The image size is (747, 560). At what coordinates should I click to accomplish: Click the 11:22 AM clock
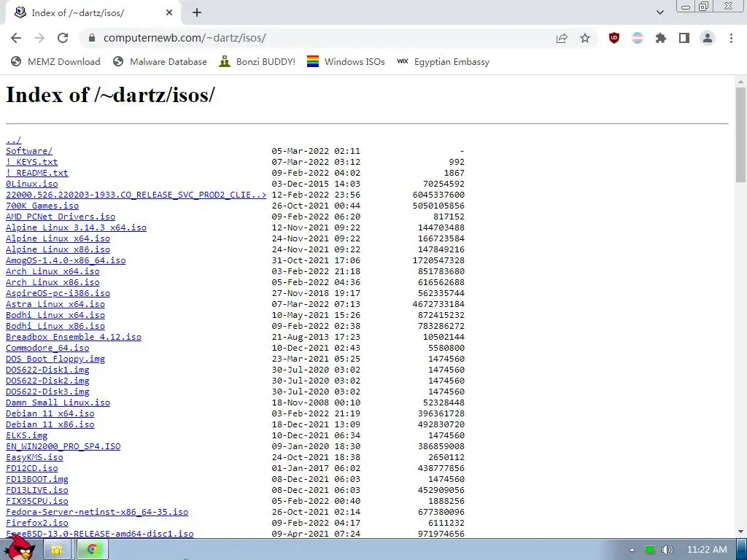pyautogui.click(x=707, y=550)
